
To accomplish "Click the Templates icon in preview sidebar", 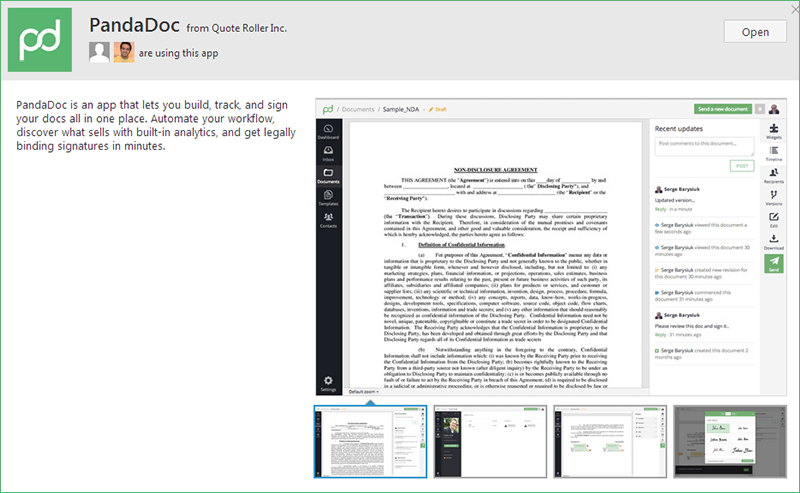I will tap(329, 198).
